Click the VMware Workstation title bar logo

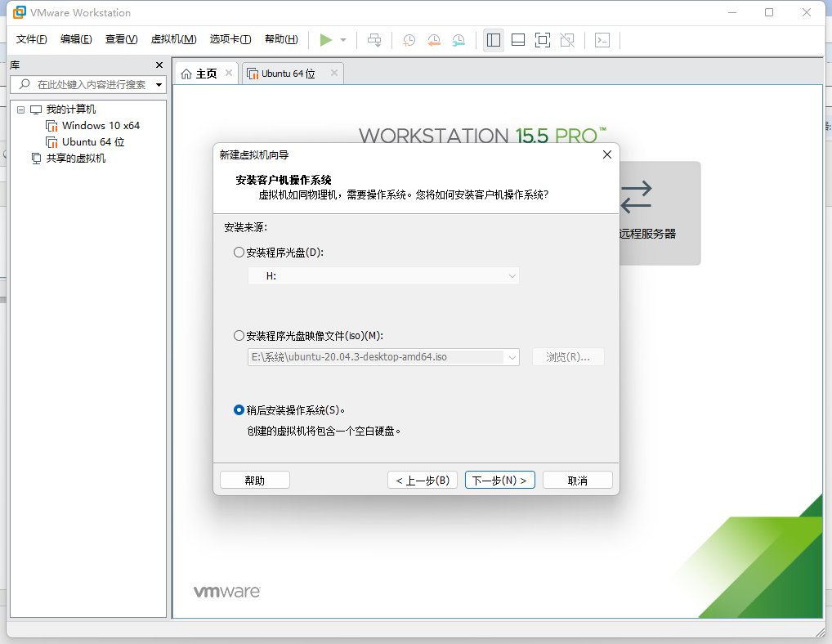pyautogui.click(x=19, y=12)
